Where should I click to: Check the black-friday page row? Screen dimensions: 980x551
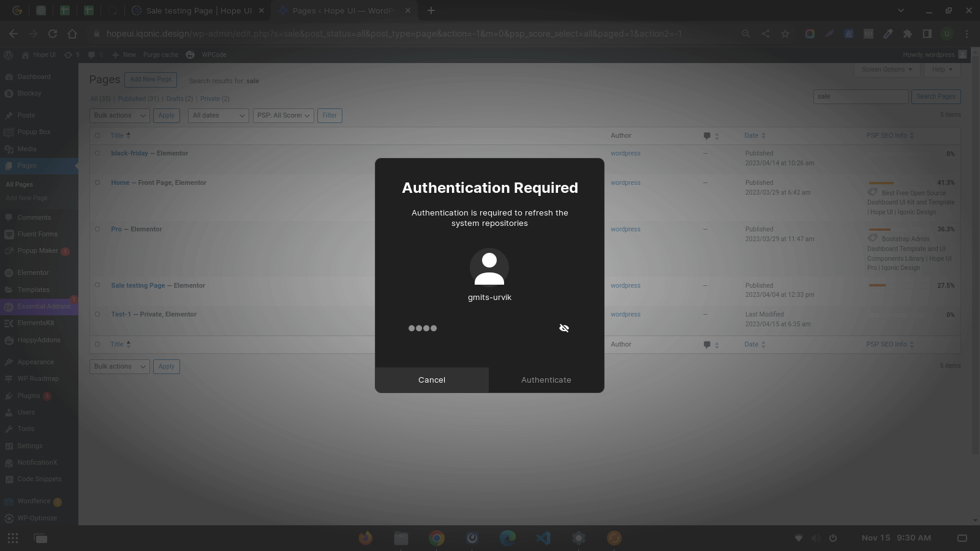click(x=97, y=153)
